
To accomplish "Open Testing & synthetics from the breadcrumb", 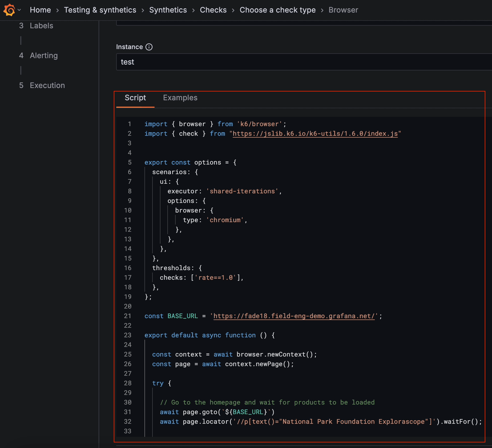I will [x=100, y=10].
